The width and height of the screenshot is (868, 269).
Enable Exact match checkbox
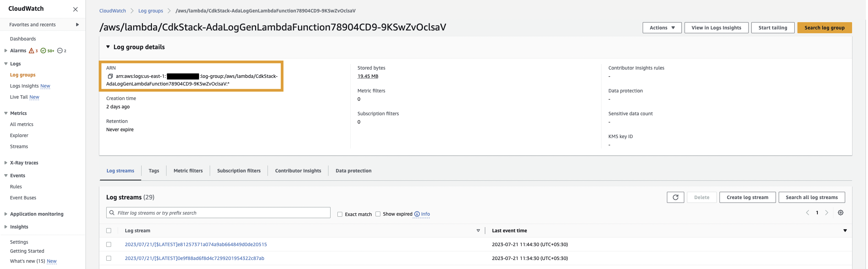pyautogui.click(x=340, y=214)
